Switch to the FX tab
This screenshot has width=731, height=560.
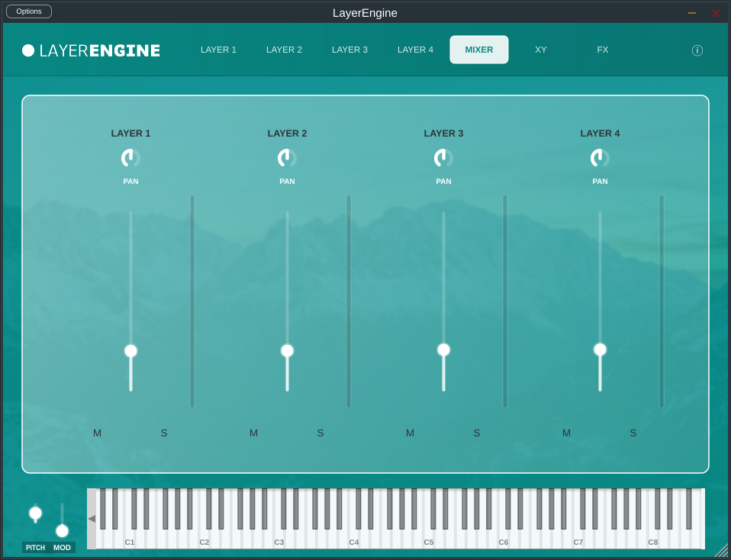point(603,50)
